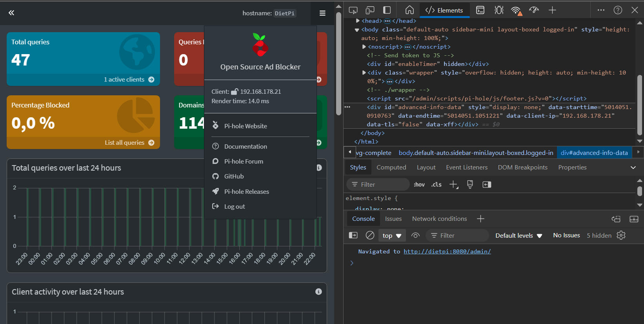Select Log out from the menu
Viewport: 644px width, 324px height.
pos(235,207)
